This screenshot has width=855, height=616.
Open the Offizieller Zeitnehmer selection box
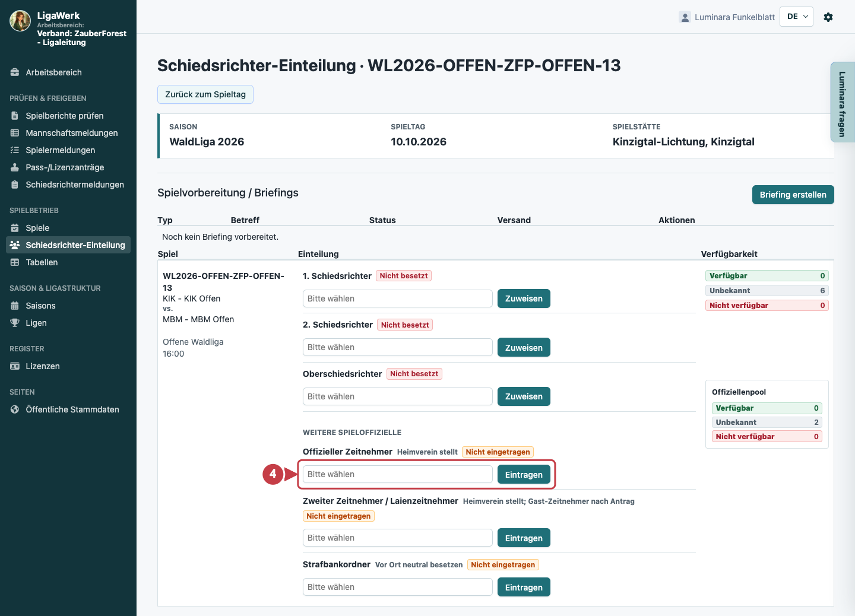click(x=398, y=474)
